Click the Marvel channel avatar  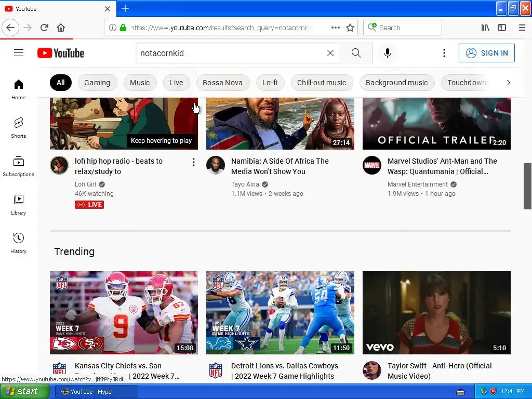(x=372, y=165)
